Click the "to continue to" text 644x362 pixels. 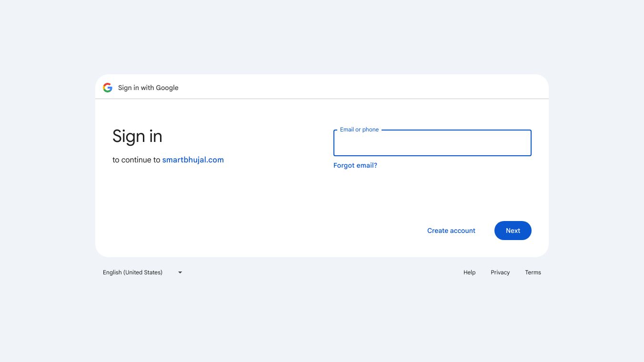pyautogui.click(x=136, y=160)
